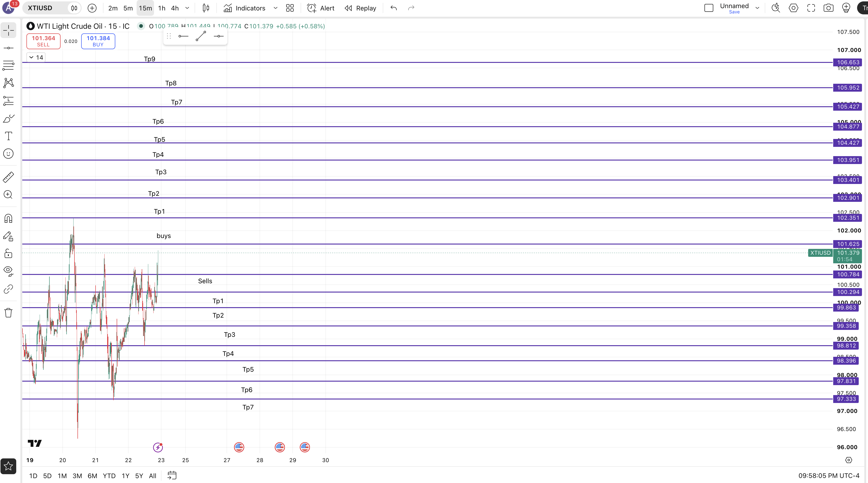
Task: Select the brush drawing tool
Action: pos(8,118)
